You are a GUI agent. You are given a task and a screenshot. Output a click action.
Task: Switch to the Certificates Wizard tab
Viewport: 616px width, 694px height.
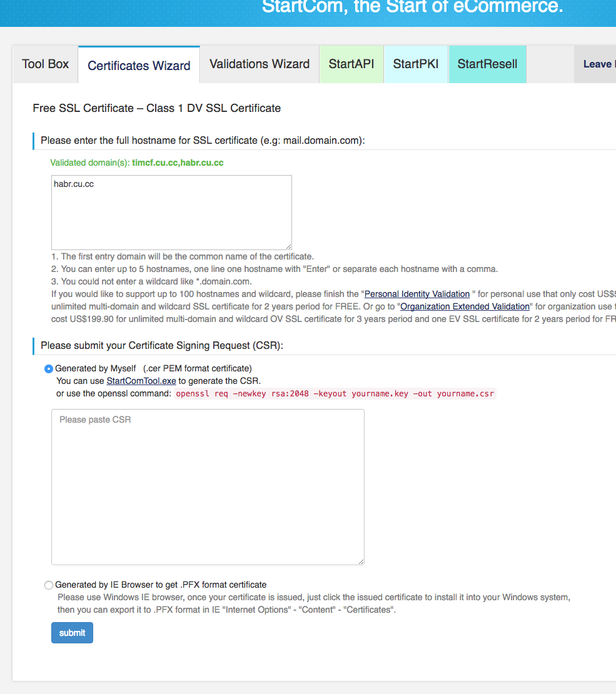[139, 66]
